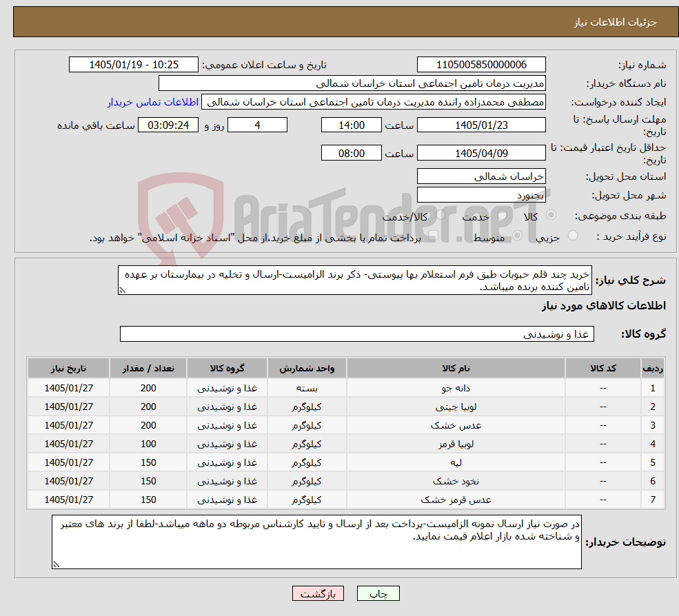Click the تعداد / مقدار column header
The image size is (679, 616).
148,369
